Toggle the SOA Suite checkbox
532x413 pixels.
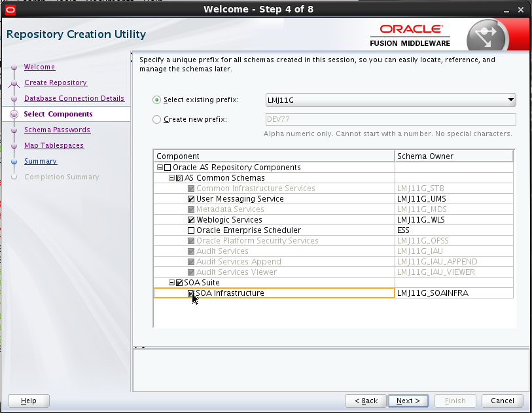pyautogui.click(x=179, y=283)
